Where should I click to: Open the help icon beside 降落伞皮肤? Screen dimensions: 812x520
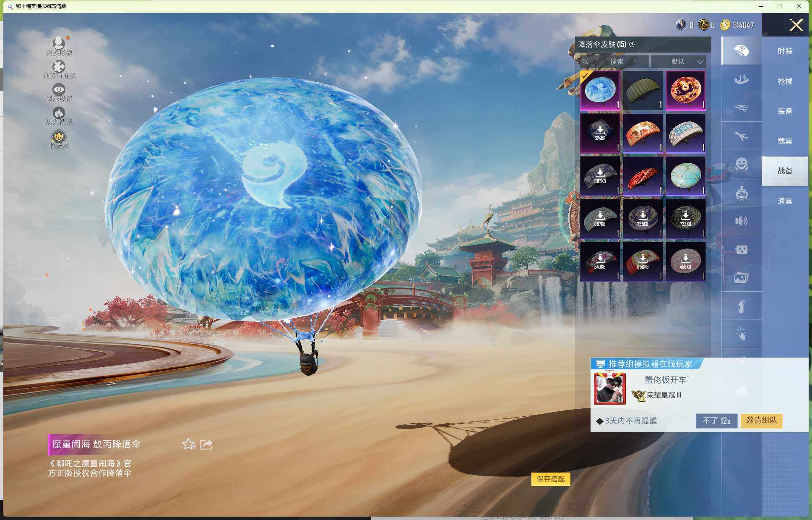(x=632, y=44)
